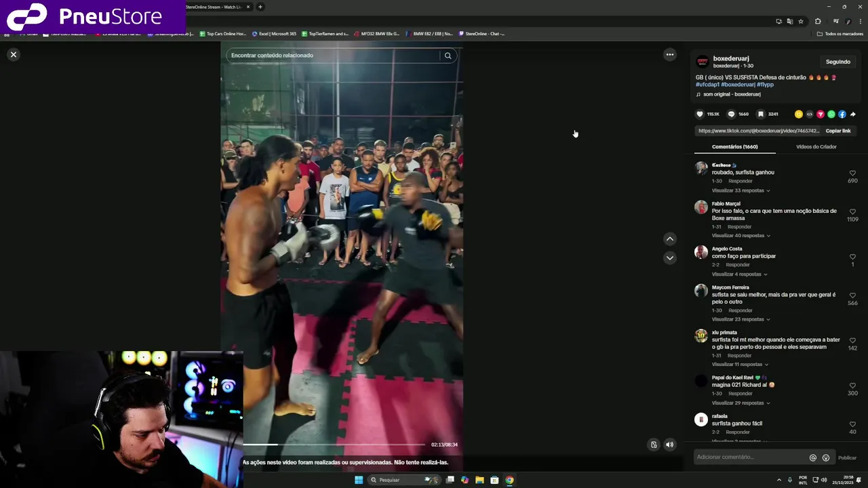The image size is (868, 488).
Task: Open the three-dots more options menu
Action: 669,55
